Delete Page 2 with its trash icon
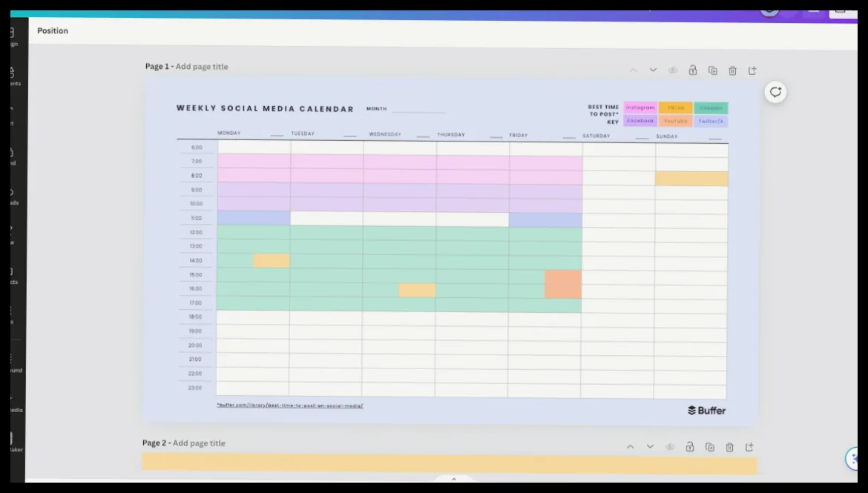This screenshot has width=868, height=493. [x=729, y=446]
